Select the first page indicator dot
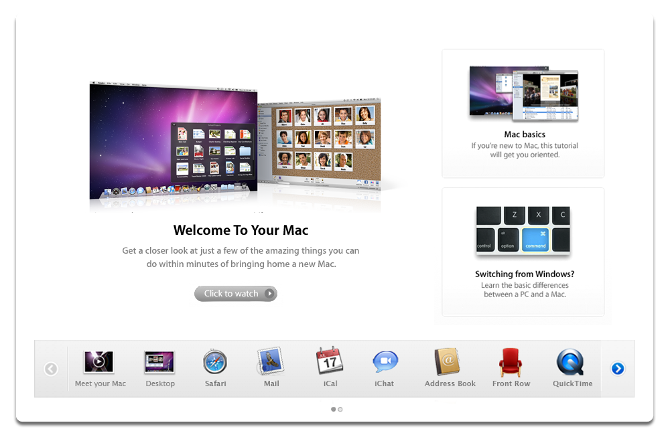Screen dimensions: 670x435 333,409
